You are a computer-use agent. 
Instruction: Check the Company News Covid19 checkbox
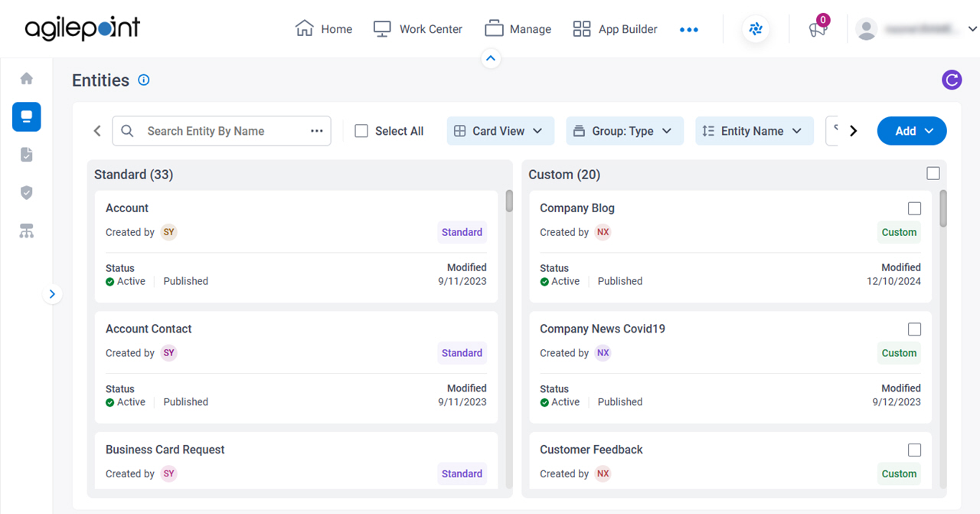[x=914, y=329]
